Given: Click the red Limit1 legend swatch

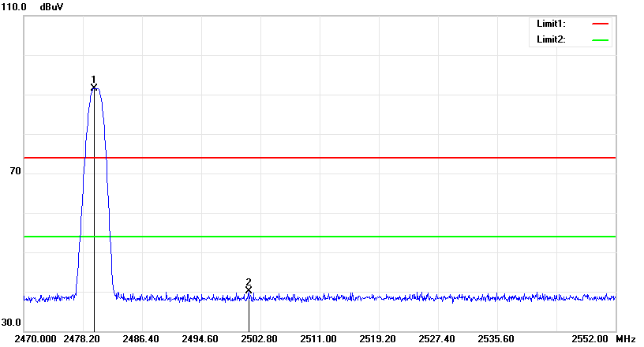Looking at the screenshot, I should click(x=600, y=24).
